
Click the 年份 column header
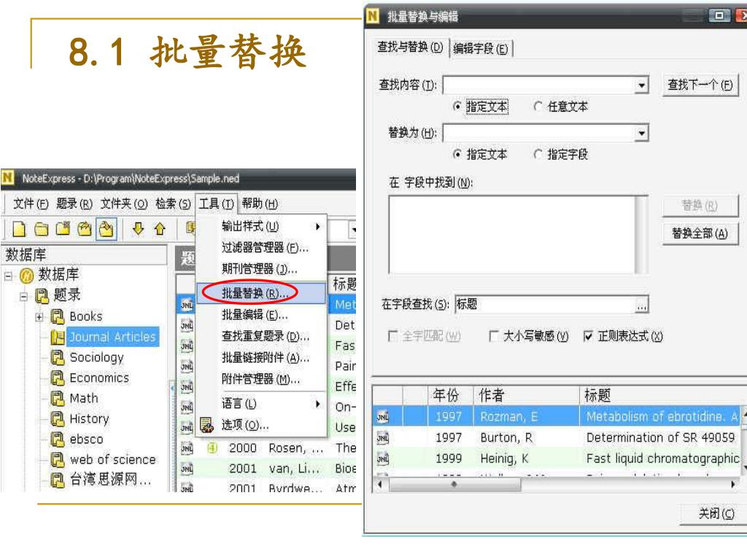pos(446,394)
